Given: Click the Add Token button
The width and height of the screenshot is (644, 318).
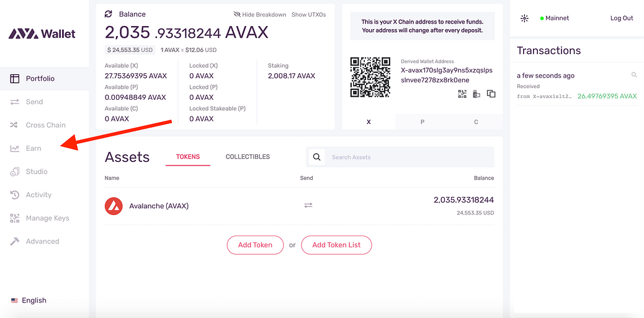Looking at the screenshot, I should click(x=255, y=245).
